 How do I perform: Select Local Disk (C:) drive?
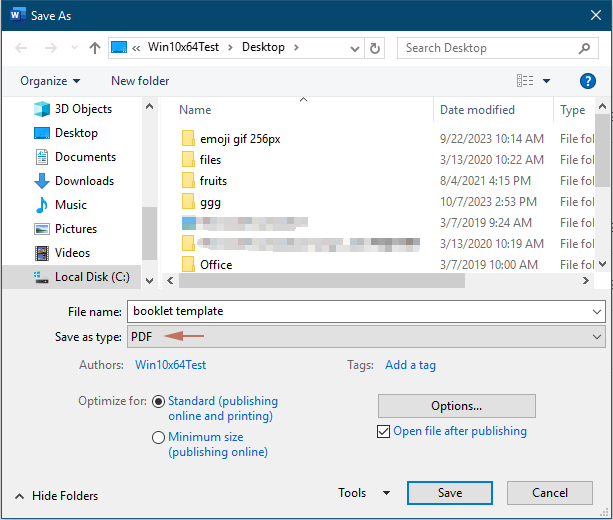click(92, 277)
